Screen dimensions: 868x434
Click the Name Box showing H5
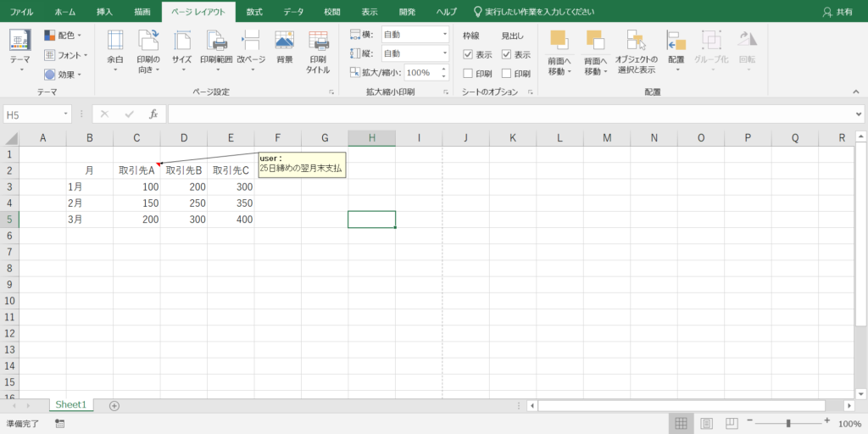[x=32, y=114]
